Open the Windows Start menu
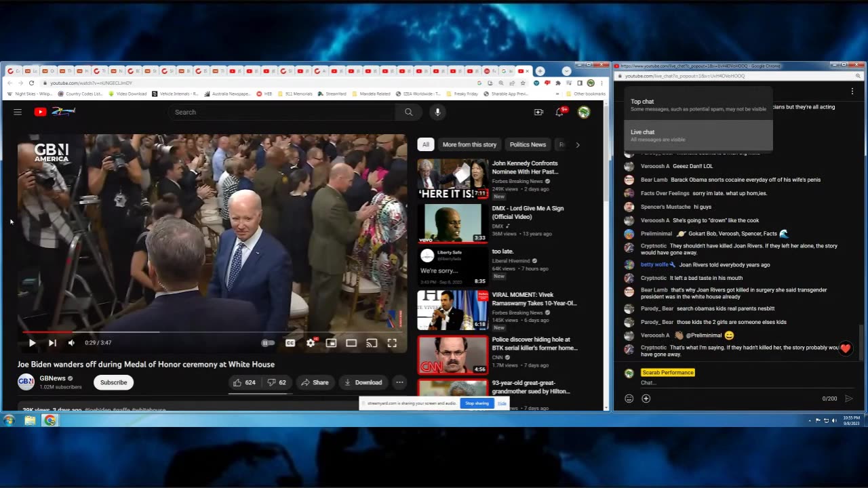Image resolution: width=868 pixels, height=488 pixels. [x=9, y=421]
